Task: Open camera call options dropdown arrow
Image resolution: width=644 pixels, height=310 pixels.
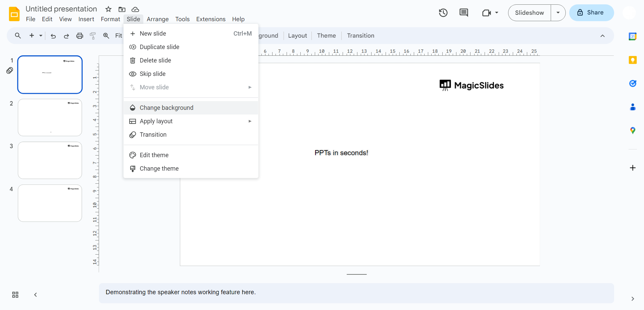Action: pos(497,13)
